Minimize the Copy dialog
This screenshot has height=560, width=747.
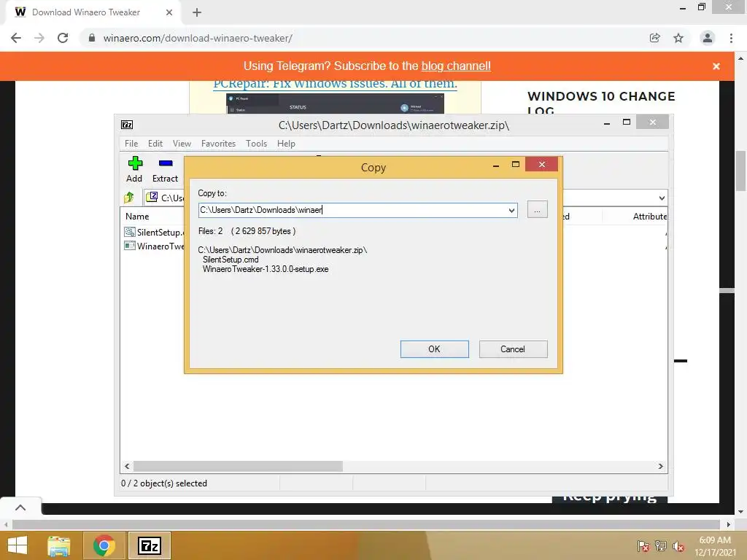tap(496, 164)
